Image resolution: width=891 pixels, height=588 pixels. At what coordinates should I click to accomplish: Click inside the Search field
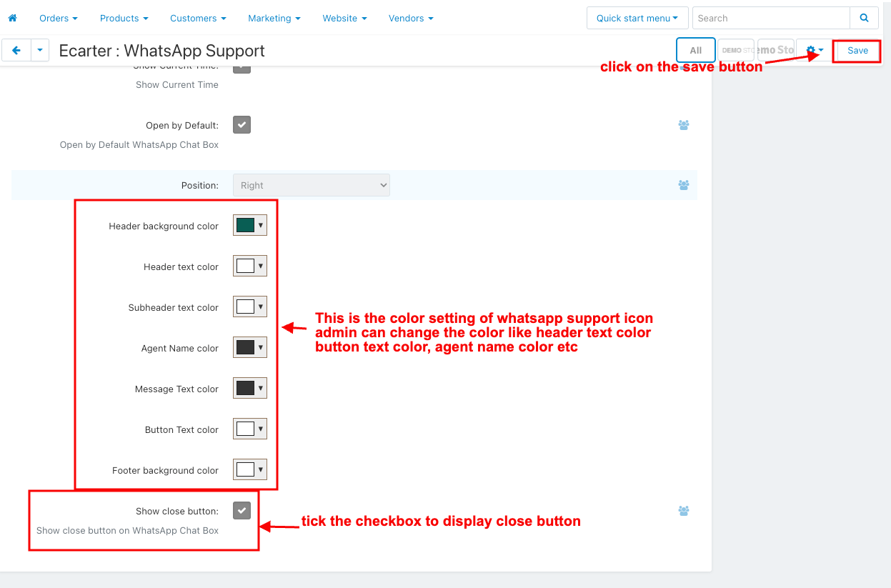pos(772,18)
